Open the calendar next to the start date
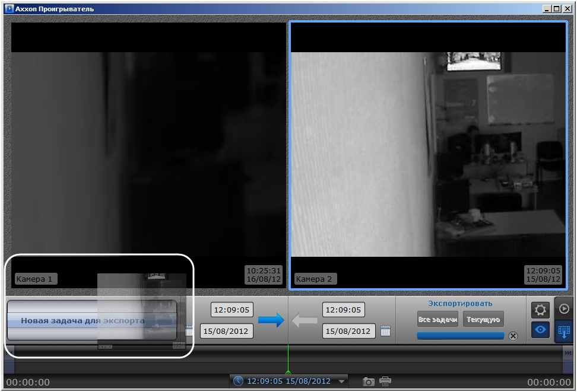This screenshot has width=577, height=392. coord(189,331)
